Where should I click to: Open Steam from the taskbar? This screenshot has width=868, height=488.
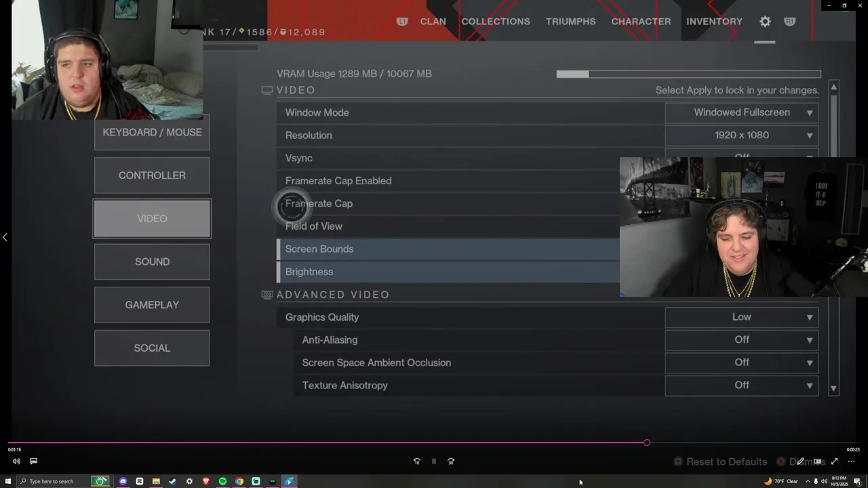point(172,481)
